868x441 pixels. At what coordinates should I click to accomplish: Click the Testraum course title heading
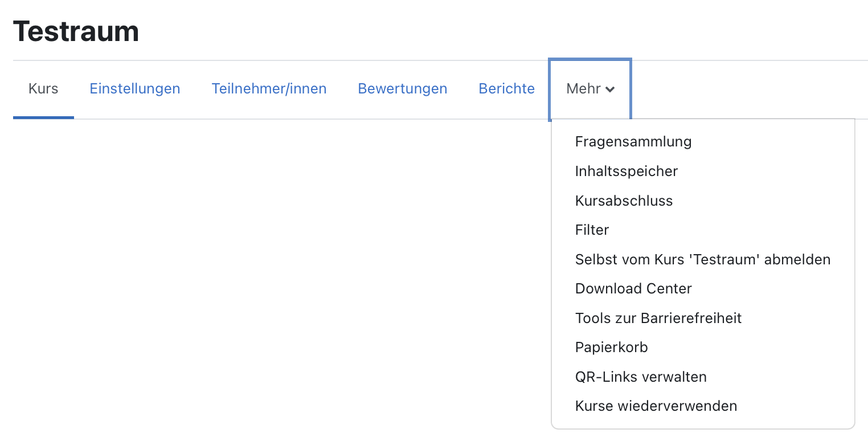click(76, 31)
